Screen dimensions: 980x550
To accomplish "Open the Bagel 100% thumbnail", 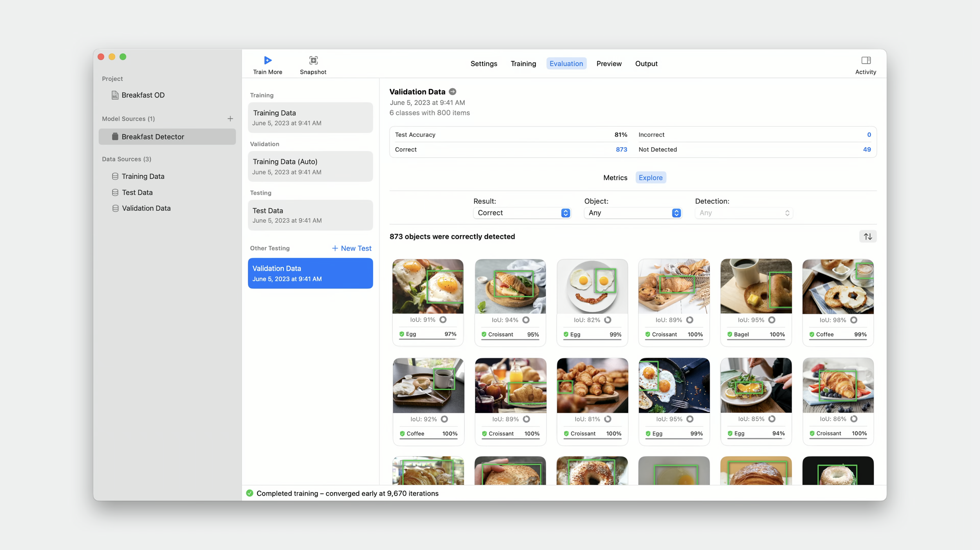I will tap(756, 286).
